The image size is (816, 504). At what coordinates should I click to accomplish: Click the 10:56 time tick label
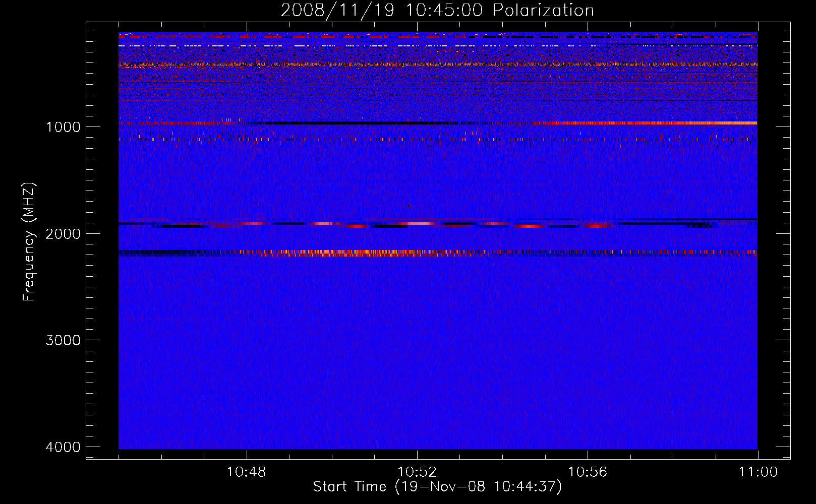tap(588, 472)
